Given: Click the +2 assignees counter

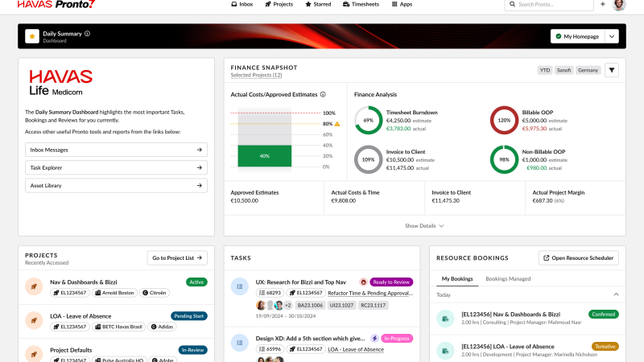Looking at the screenshot, I should point(288,306).
